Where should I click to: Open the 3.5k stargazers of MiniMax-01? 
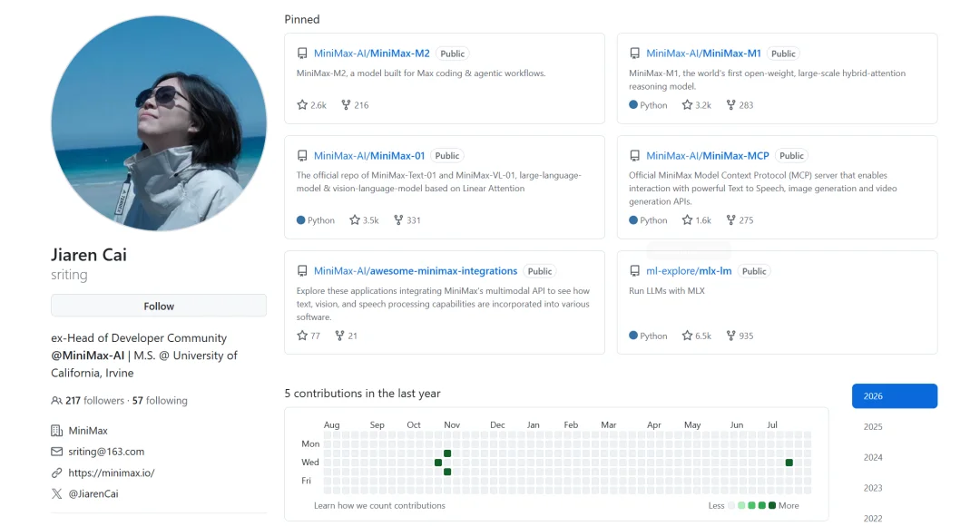tap(365, 219)
